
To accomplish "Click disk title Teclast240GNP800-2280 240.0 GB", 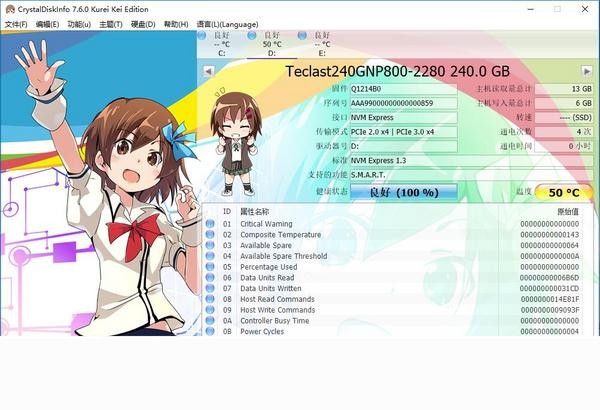I will pyautogui.click(x=398, y=71).
